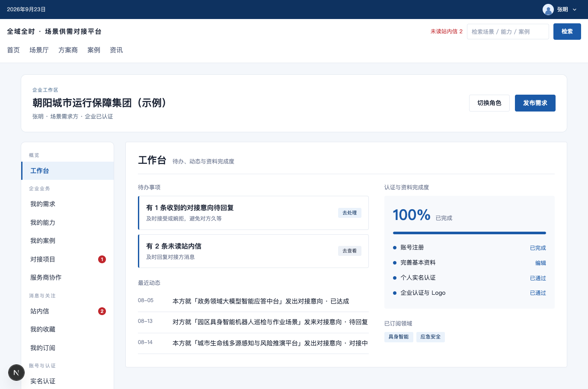The image size is (588, 389).
Task: Open the 资讯 navigation tab
Action: (116, 50)
